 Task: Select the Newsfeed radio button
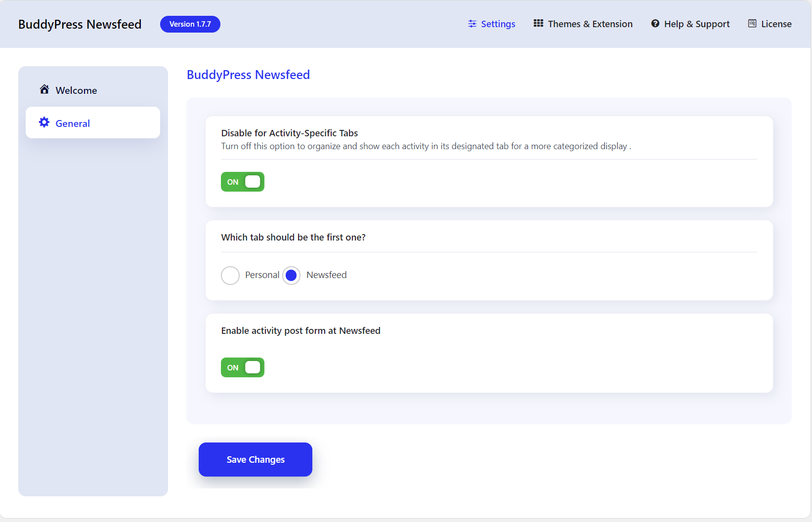tap(292, 276)
